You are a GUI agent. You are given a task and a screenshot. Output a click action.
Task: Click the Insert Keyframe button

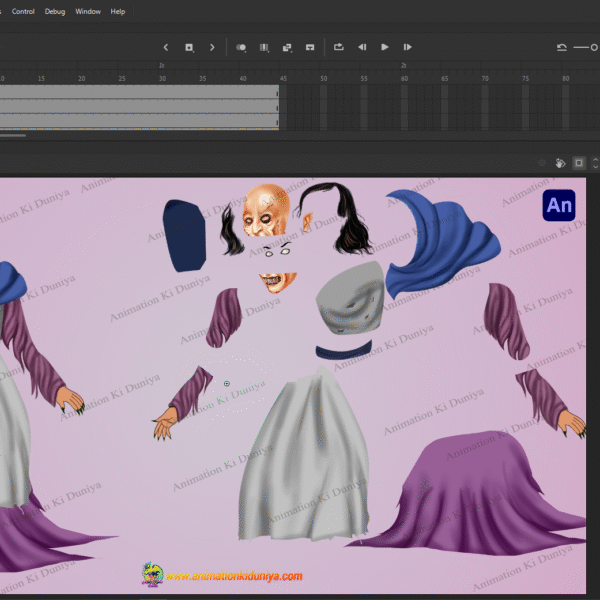coord(189,47)
